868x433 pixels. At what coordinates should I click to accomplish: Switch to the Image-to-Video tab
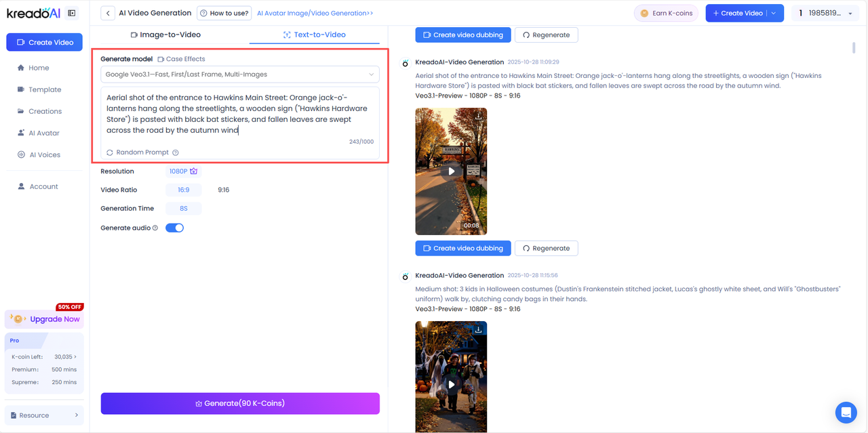pos(165,35)
